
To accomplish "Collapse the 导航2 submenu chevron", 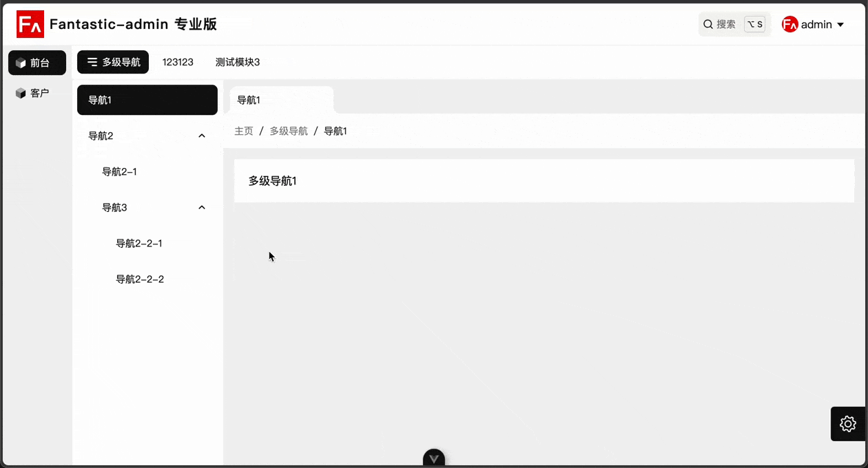I will 202,136.
